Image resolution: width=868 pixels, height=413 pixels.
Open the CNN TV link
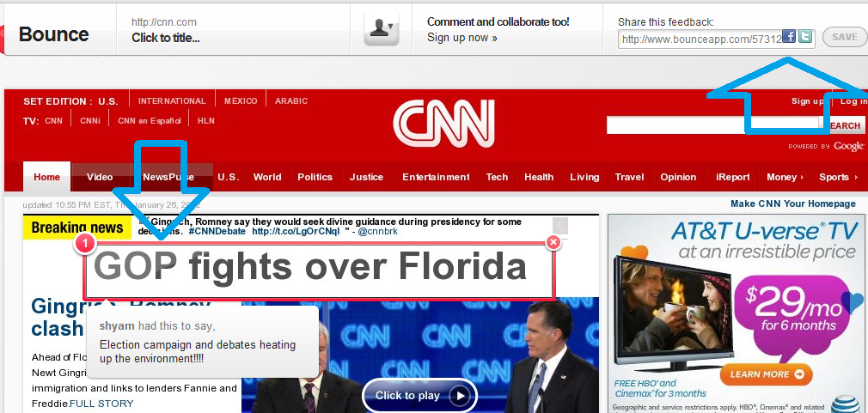pos(53,120)
